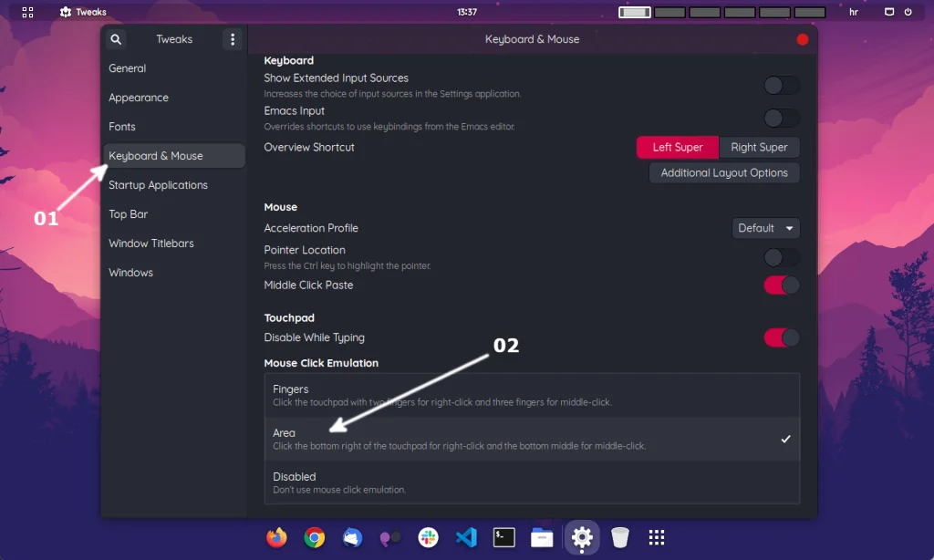Start Firefox from the dock
Image resolution: width=934 pixels, height=560 pixels.
pyautogui.click(x=276, y=537)
